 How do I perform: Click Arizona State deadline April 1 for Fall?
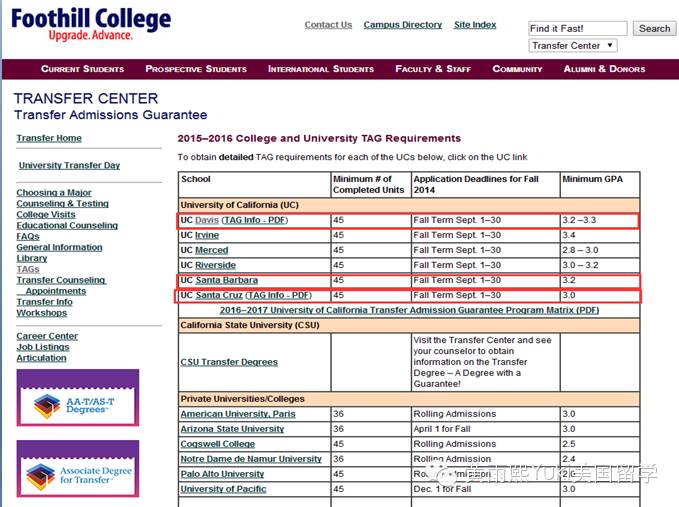click(x=442, y=429)
